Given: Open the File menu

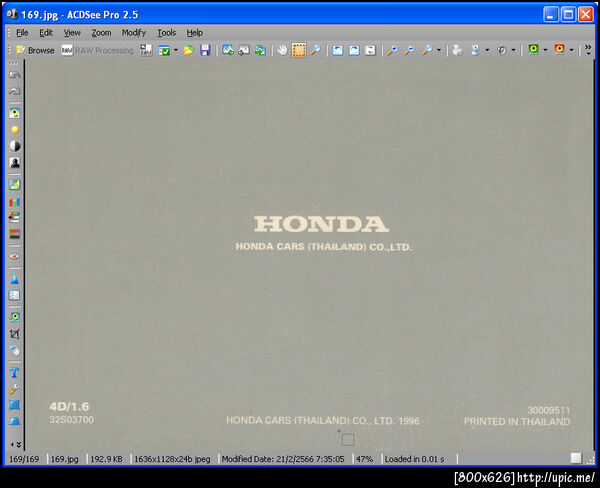Looking at the screenshot, I should click(22, 33).
